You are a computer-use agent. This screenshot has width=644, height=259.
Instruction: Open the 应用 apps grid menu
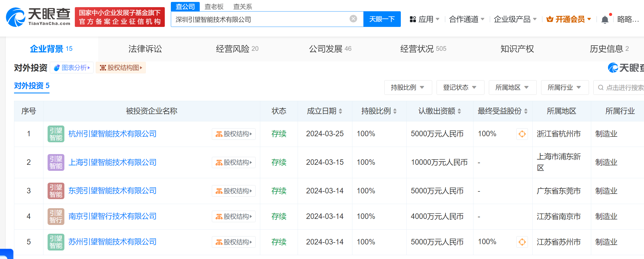point(424,19)
